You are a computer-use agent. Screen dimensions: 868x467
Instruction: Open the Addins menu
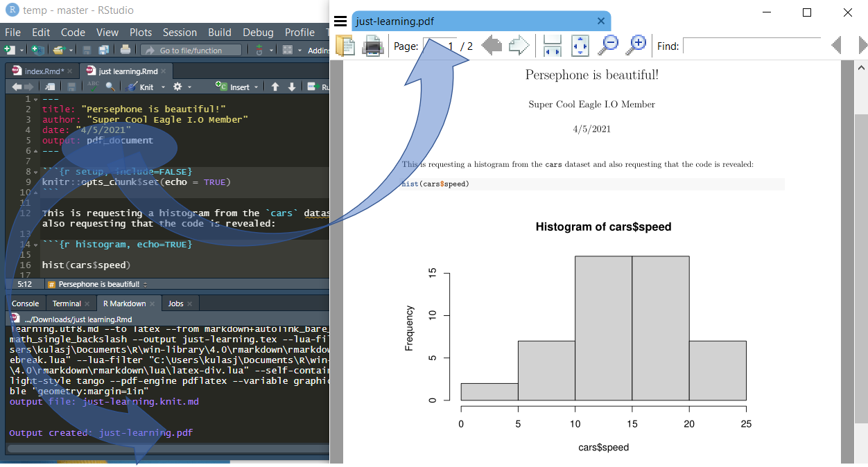point(318,50)
